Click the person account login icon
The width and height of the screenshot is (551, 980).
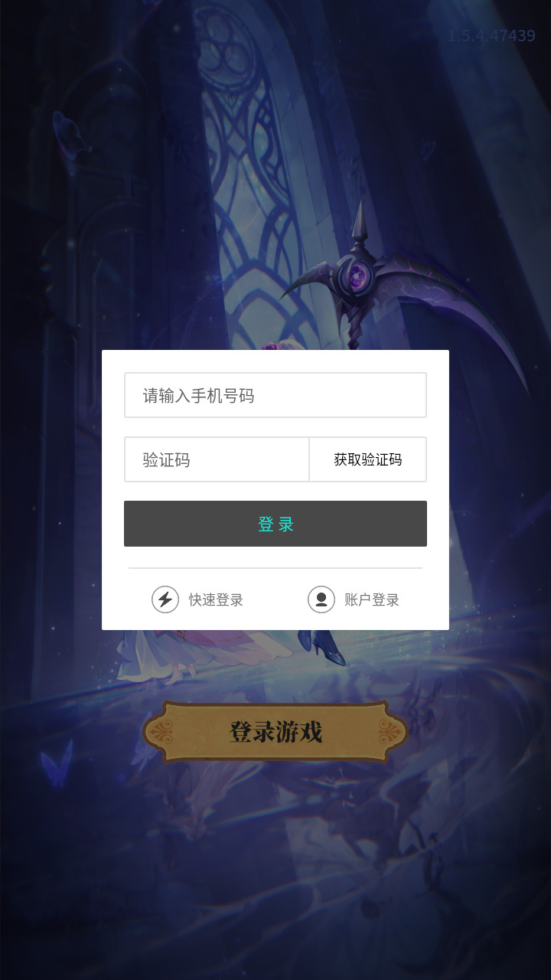tap(321, 599)
